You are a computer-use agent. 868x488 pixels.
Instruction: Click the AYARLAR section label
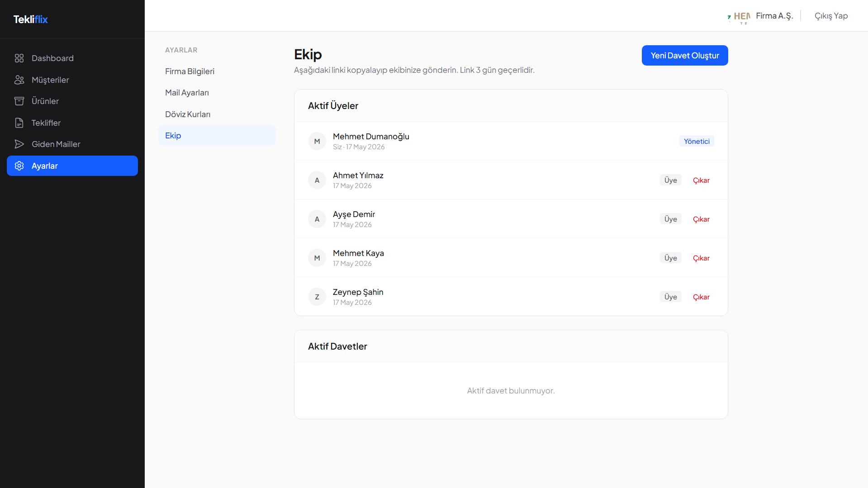click(x=181, y=50)
